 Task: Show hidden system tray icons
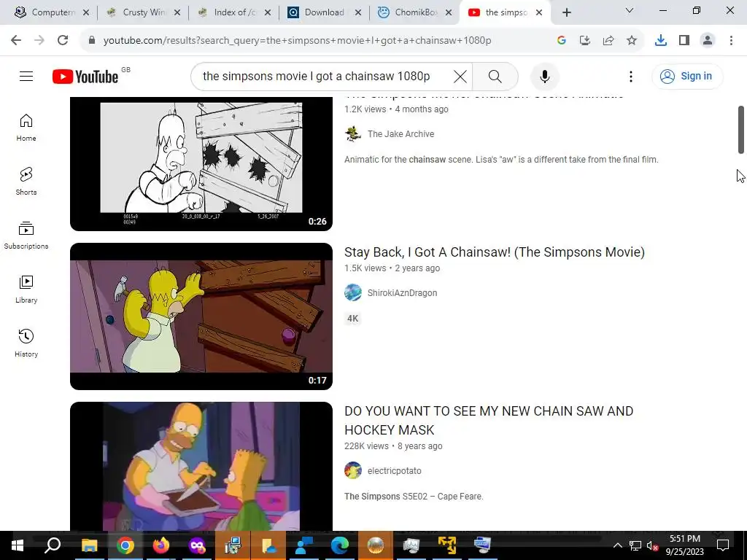click(617, 545)
